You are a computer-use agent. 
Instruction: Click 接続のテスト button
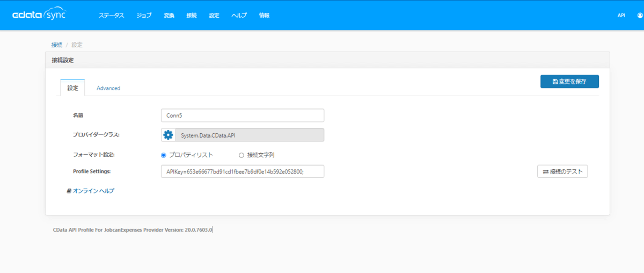tap(562, 171)
